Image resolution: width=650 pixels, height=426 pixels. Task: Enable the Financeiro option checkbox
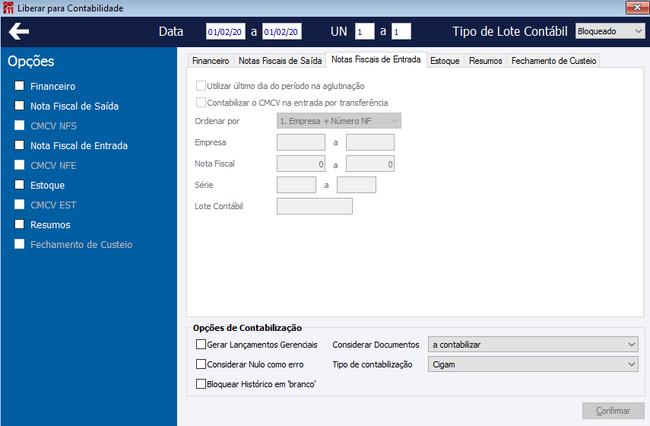point(19,86)
